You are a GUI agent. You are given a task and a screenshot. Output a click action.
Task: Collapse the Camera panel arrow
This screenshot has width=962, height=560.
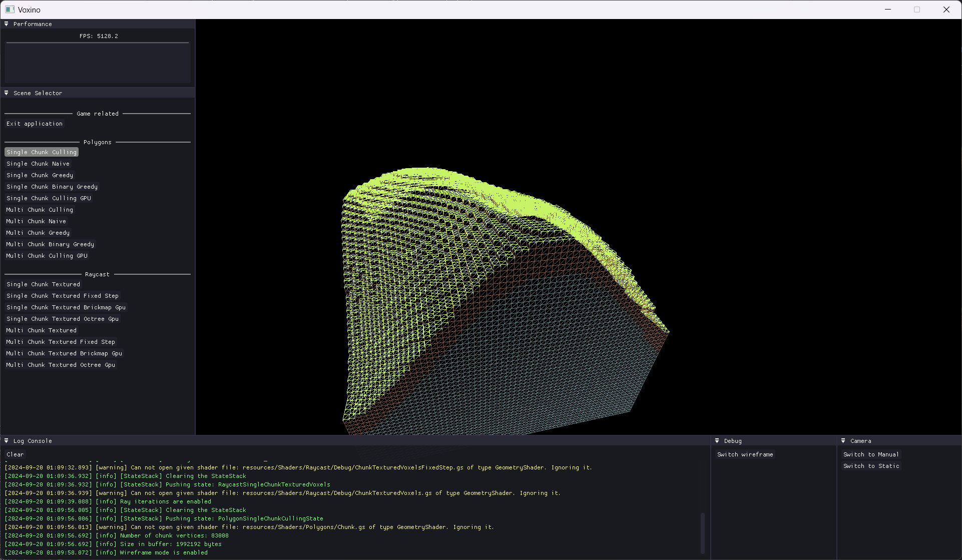pyautogui.click(x=843, y=441)
